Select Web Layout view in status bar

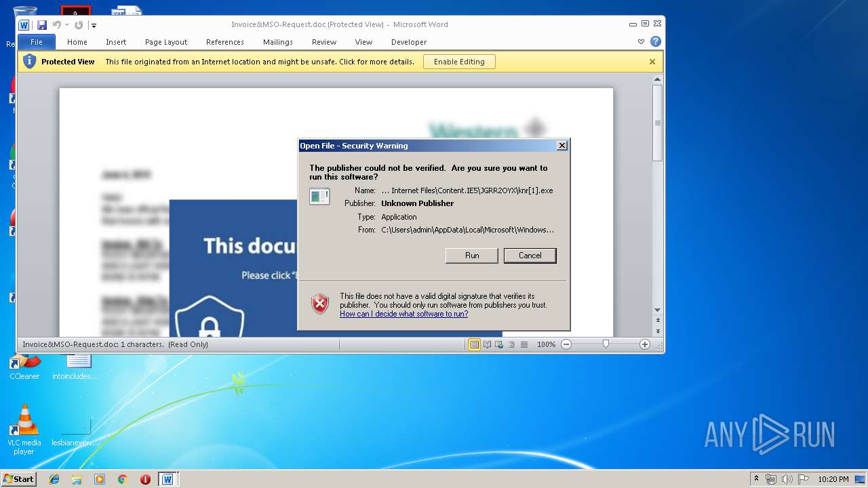coord(499,344)
